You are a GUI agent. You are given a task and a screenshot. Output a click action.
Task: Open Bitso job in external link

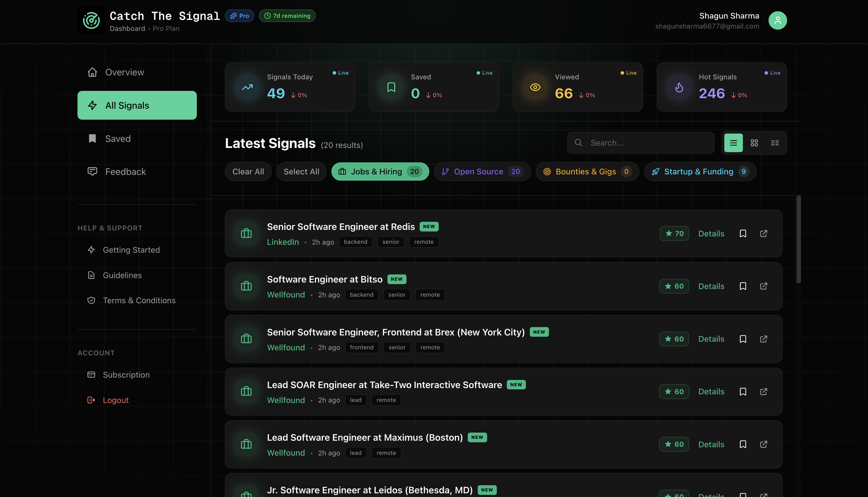coord(763,286)
